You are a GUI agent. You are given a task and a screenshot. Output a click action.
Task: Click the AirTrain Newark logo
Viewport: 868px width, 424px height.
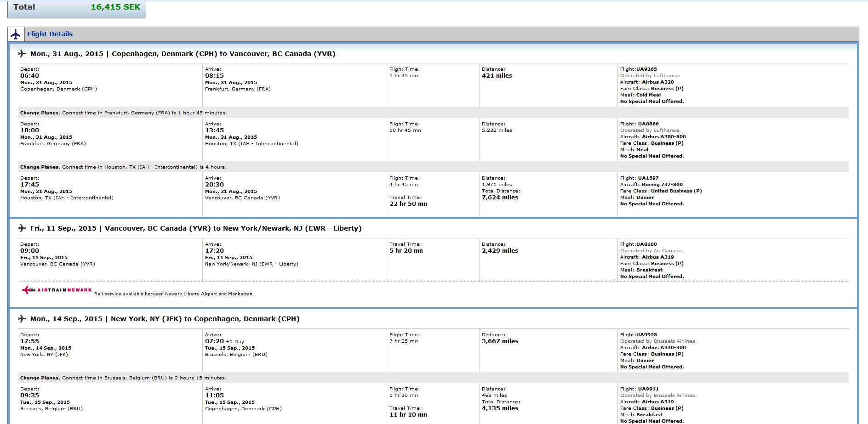point(57,290)
